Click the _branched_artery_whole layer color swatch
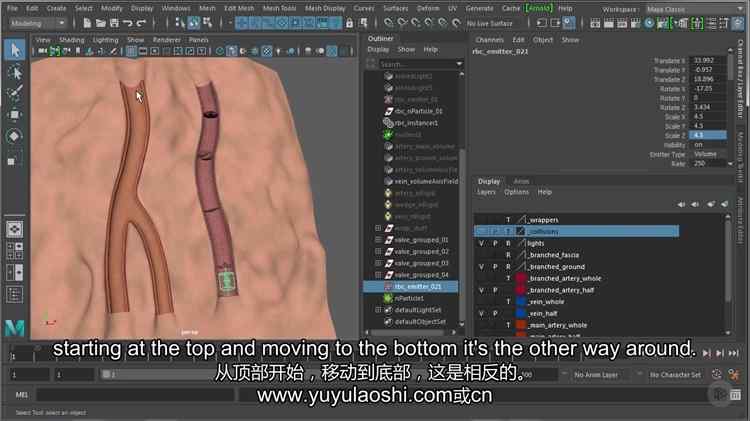 pos(521,278)
